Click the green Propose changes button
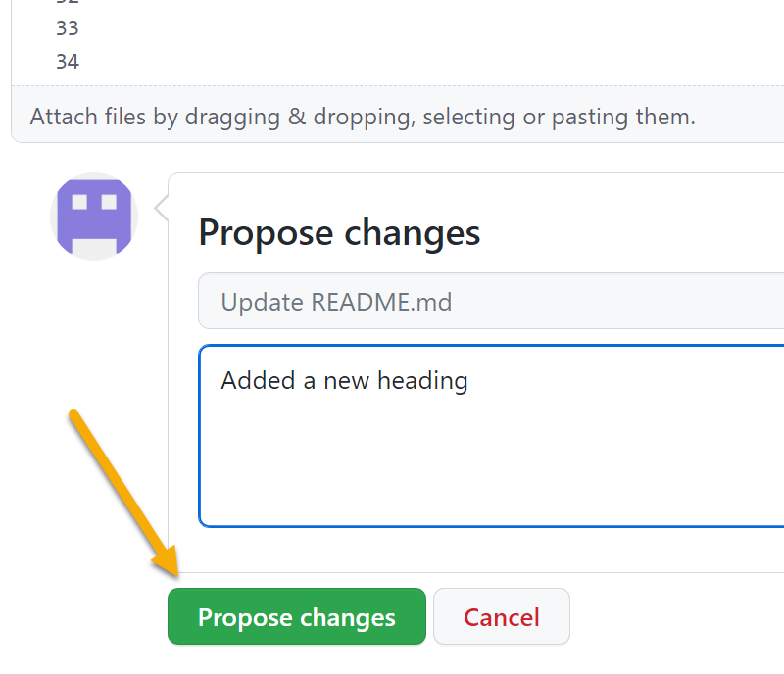The width and height of the screenshot is (784, 674). tap(297, 616)
